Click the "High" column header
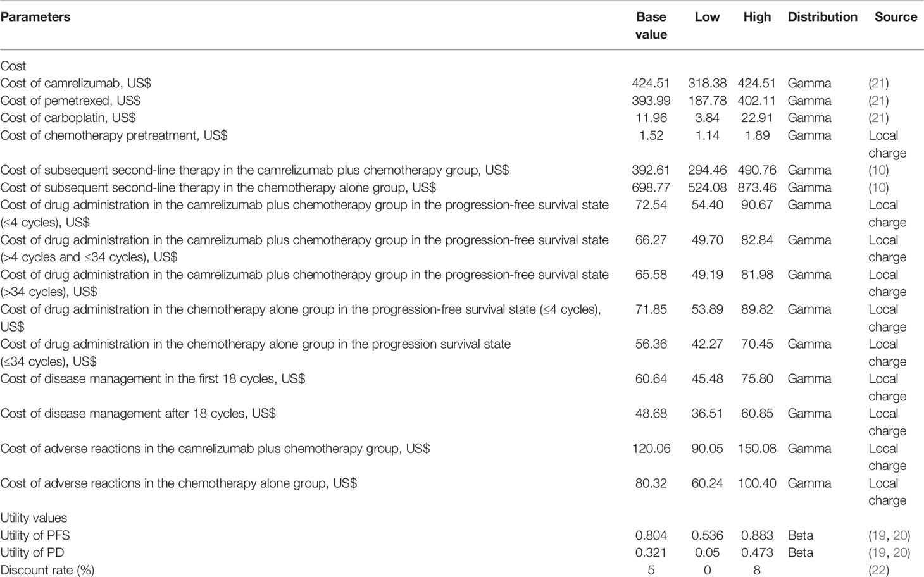Screen dimensions: 924x577 click(x=757, y=17)
